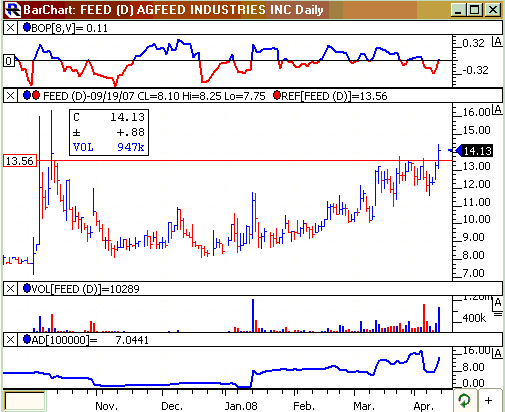Click the Jan.08 date label

tap(241, 406)
